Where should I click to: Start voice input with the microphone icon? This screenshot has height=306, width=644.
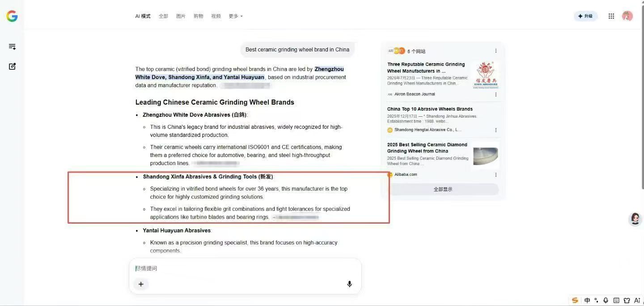pyautogui.click(x=349, y=284)
